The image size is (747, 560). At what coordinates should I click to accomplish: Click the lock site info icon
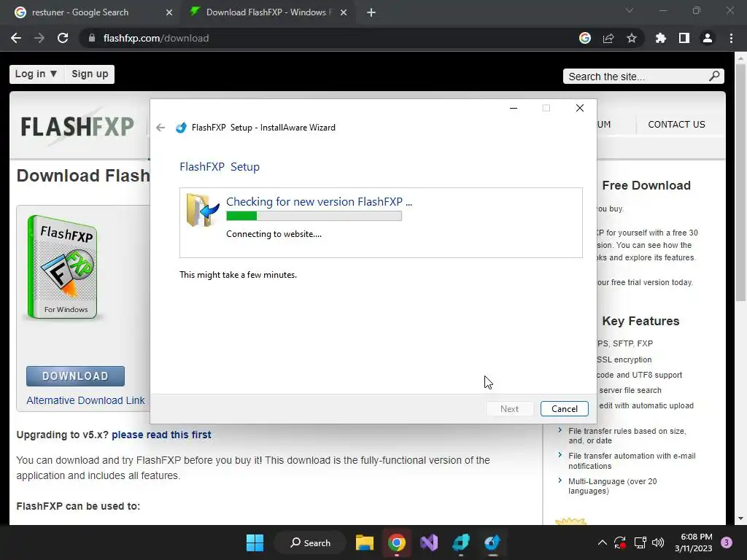pos(92,38)
